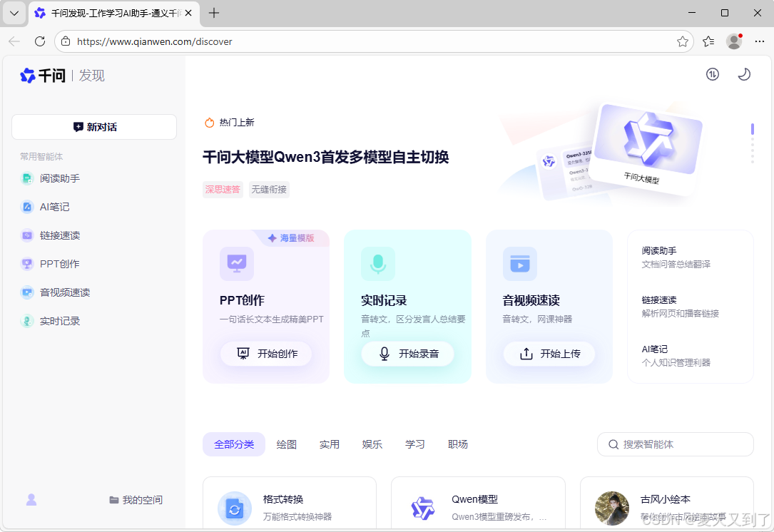
Task: Open the 古风小绘本 agent avatar
Action: (x=612, y=508)
